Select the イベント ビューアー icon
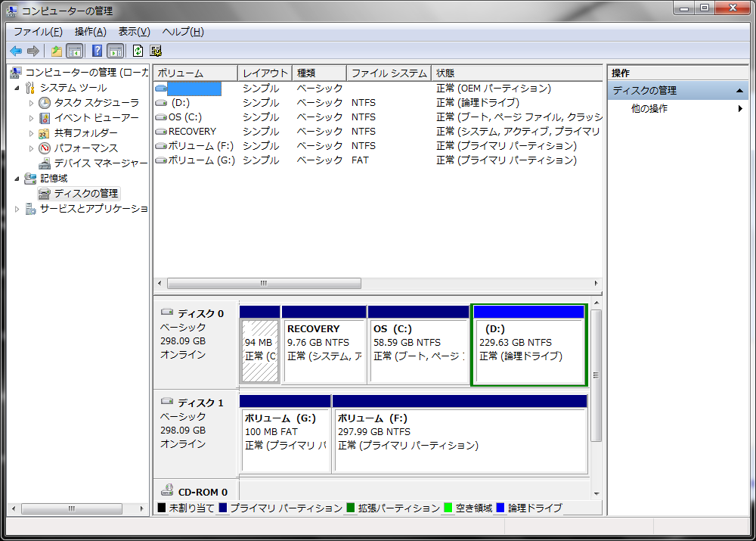The height and width of the screenshot is (541, 756). point(45,118)
